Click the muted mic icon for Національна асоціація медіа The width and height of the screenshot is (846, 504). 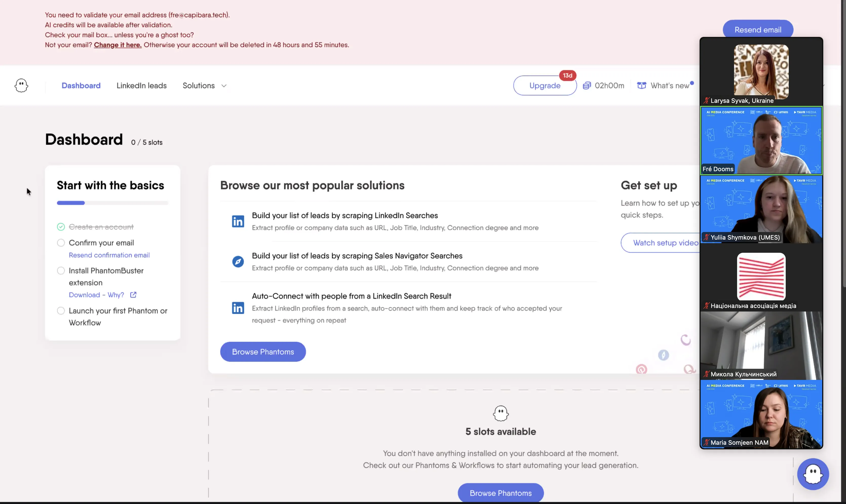(x=706, y=306)
